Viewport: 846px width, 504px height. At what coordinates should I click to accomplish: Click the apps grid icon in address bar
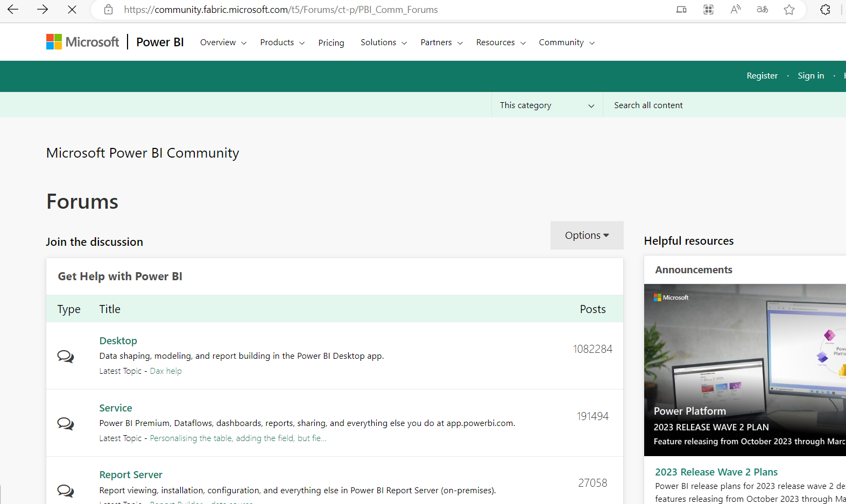pyautogui.click(x=708, y=10)
